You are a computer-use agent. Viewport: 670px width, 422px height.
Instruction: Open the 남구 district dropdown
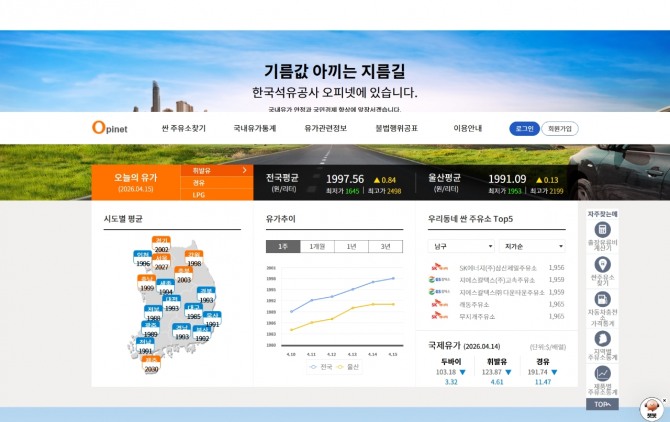(x=461, y=246)
